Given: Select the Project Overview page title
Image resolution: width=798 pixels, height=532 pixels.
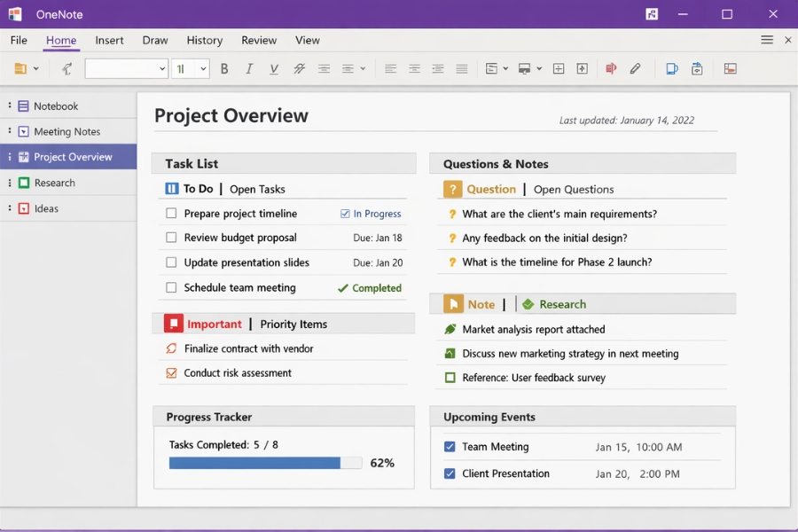Looking at the screenshot, I should 231,116.
